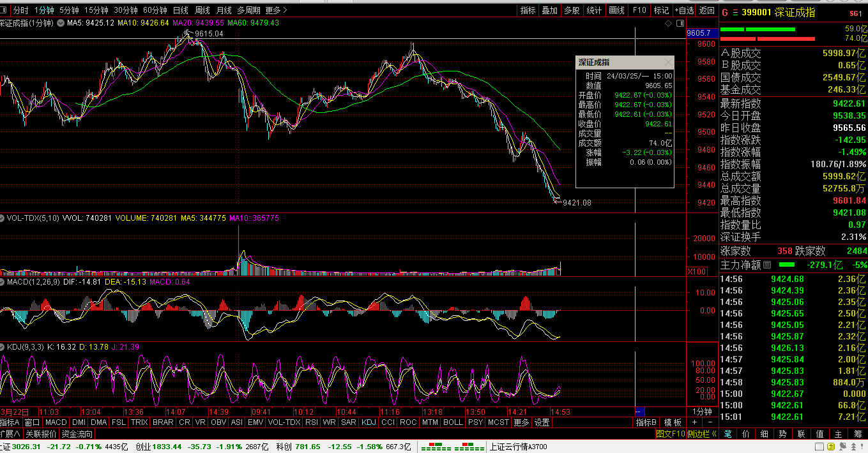Select the MACD indicator tab
868x453 pixels.
56,422
